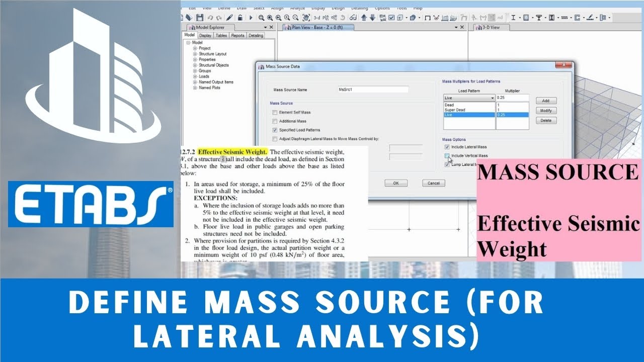The image size is (644, 362).
Task: Click the Undo arrow icon
Action: [x=210, y=18]
